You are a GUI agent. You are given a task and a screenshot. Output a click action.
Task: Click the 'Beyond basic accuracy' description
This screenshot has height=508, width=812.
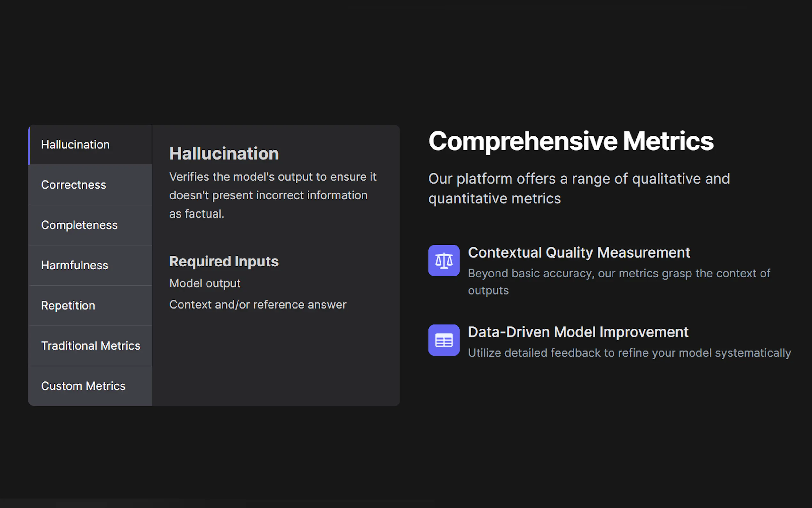coord(619,282)
